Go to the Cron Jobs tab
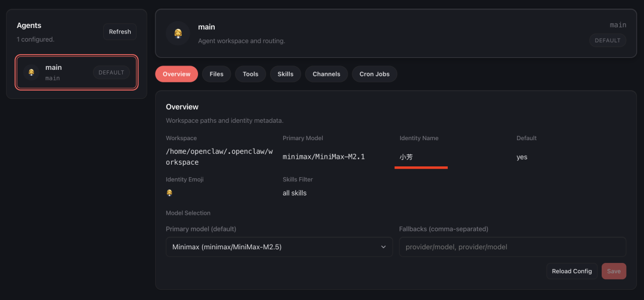Image resolution: width=644 pixels, height=300 pixels. [x=374, y=74]
